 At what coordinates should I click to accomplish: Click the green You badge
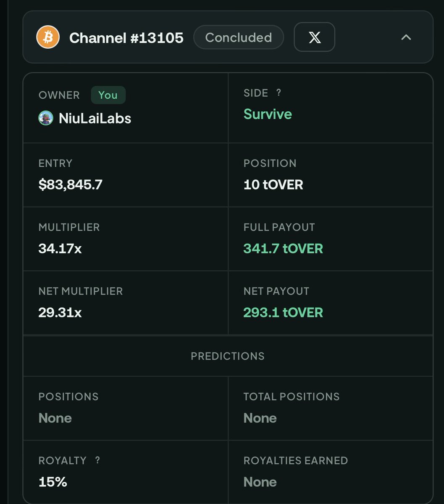[x=108, y=95]
